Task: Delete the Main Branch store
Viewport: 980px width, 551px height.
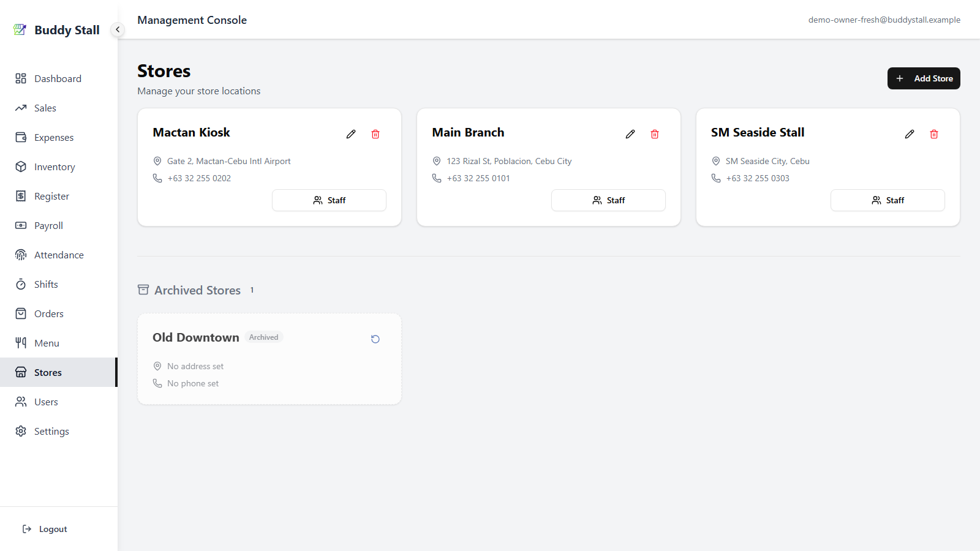Action: pos(655,134)
